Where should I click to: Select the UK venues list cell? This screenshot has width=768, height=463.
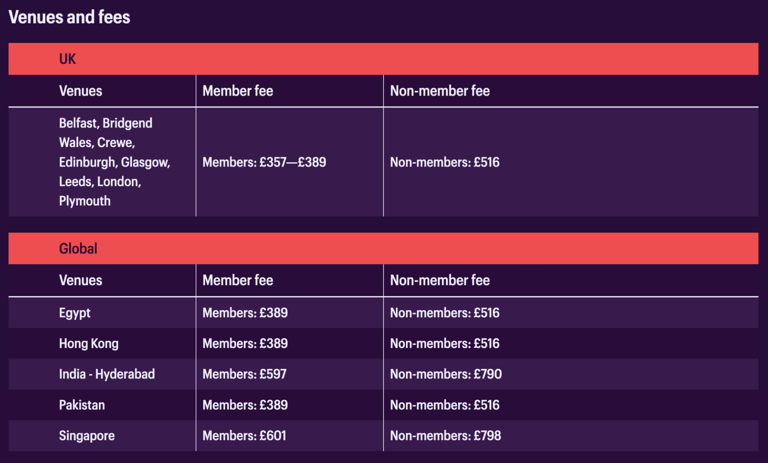click(x=114, y=161)
